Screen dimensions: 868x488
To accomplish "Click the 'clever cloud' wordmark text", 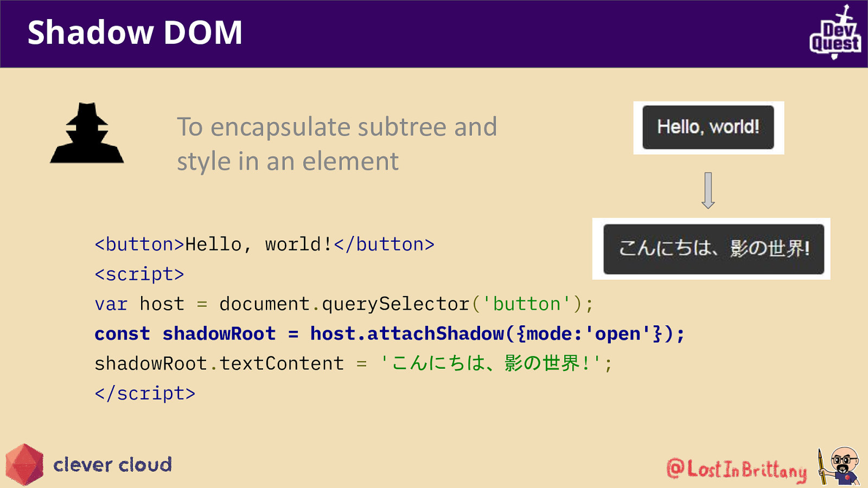I will click(112, 465).
